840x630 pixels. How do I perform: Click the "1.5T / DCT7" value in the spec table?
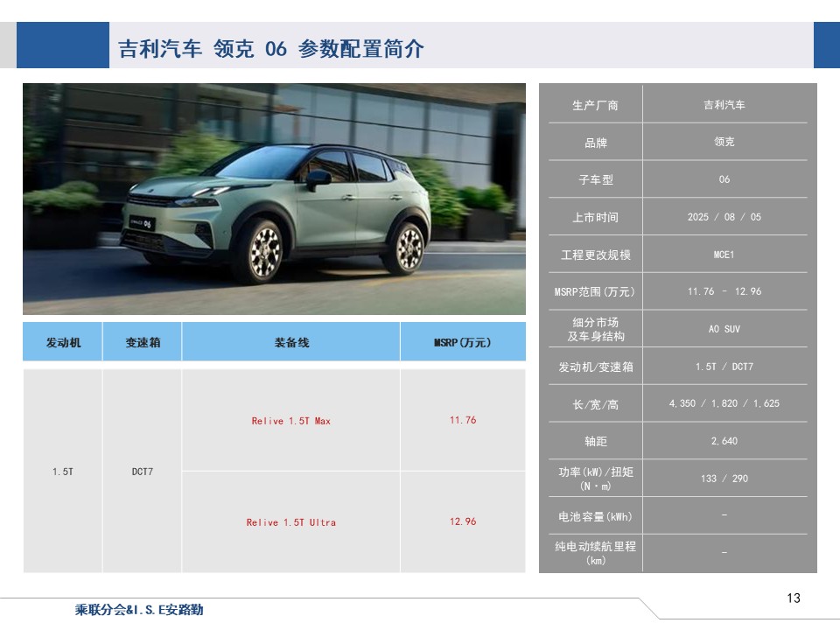pos(724,367)
